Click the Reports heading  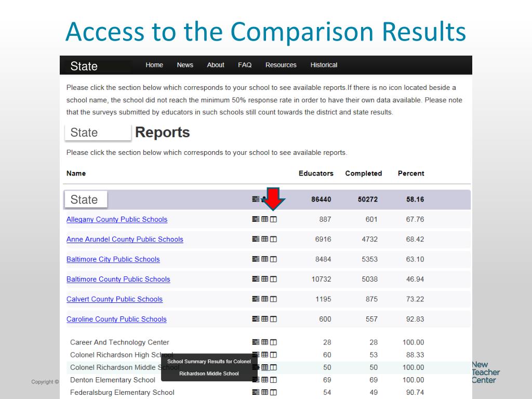(x=163, y=132)
